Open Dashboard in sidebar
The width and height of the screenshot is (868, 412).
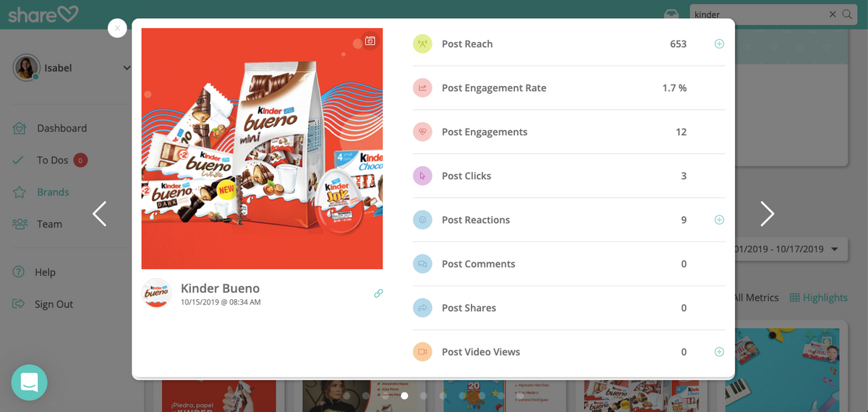(x=61, y=128)
